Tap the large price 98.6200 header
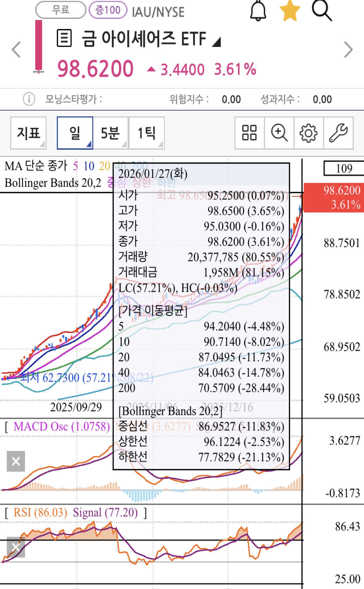This screenshot has height=589, width=364. coord(95,69)
